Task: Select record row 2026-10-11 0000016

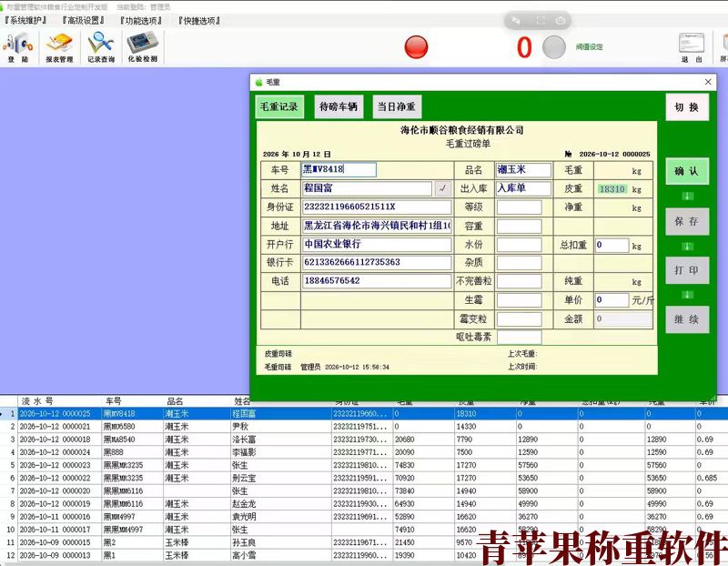Action: [x=364, y=517]
